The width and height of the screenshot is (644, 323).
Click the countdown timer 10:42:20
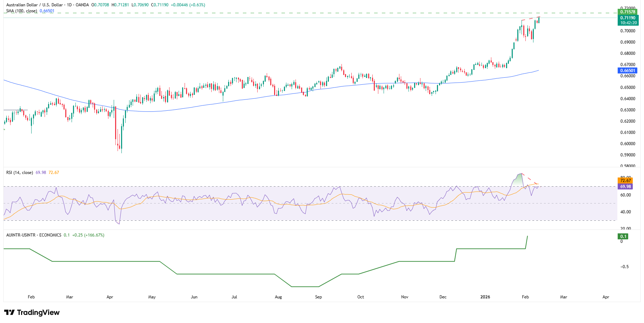[x=629, y=23]
